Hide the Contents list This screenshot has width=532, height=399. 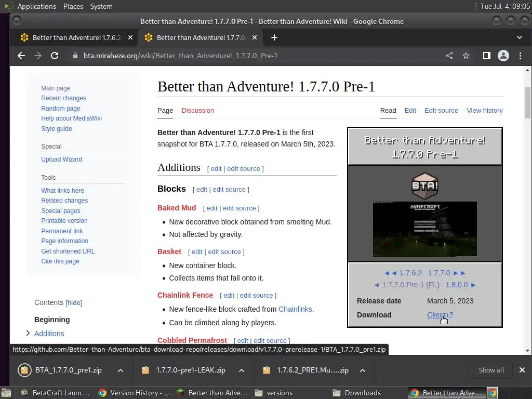(x=74, y=303)
